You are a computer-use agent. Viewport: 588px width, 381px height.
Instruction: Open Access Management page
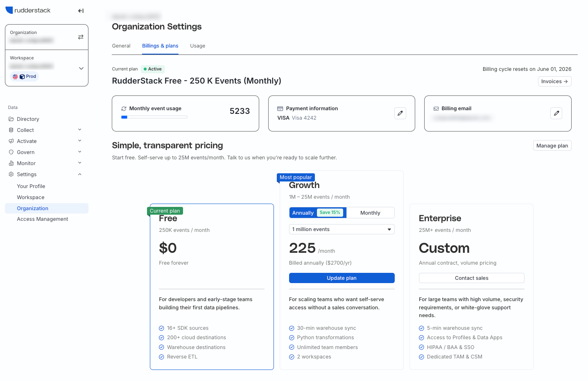point(43,219)
